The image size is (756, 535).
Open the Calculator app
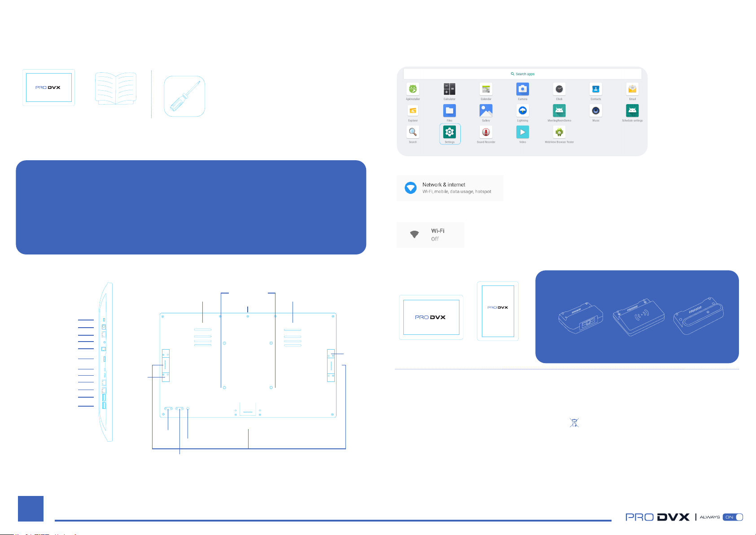450,89
